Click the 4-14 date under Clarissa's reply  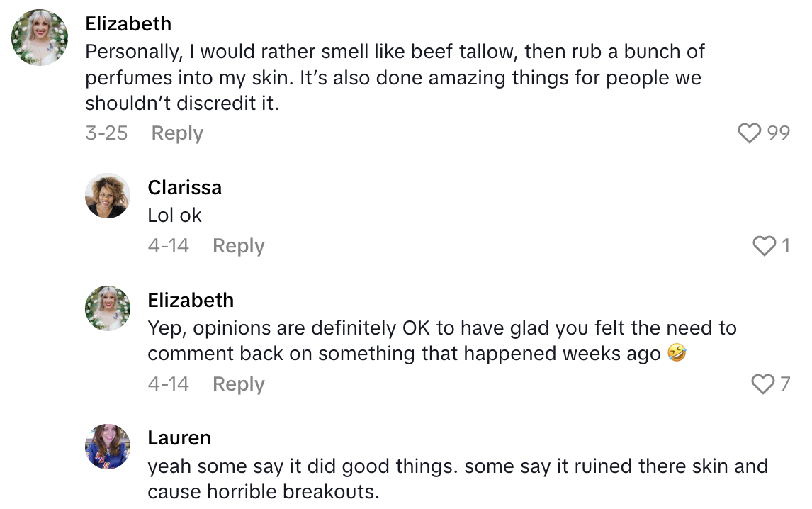pyautogui.click(x=168, y=246)
